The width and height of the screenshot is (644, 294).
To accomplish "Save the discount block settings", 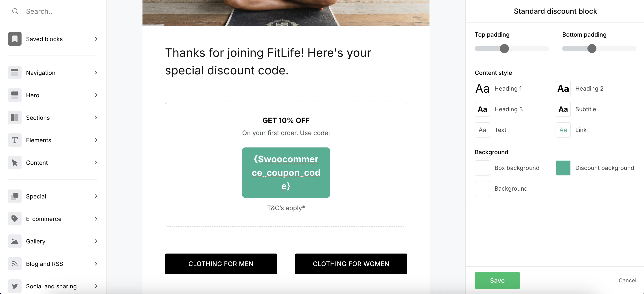I will coord(497,280).
